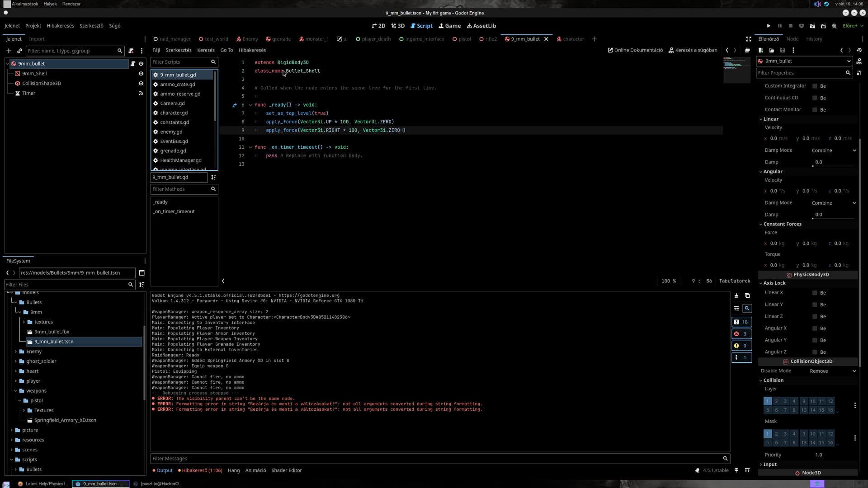Clear the output log

[x=736, y=296]
